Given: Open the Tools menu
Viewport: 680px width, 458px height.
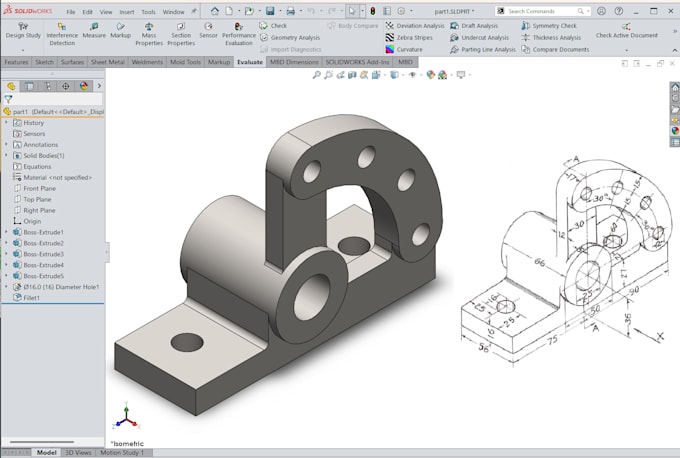Looking at the screenshot, I should click(148, 12).
